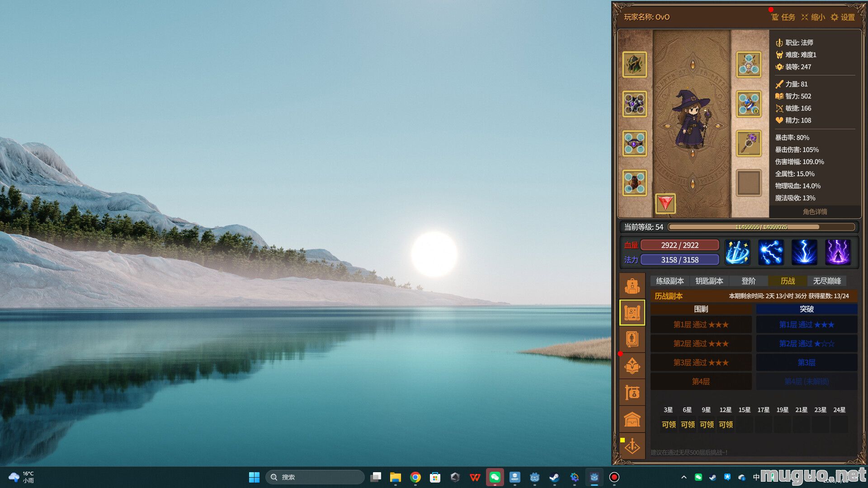Activate the trident water skill icon
This screenshot has width=868, height=488.
tap(737, 252)
